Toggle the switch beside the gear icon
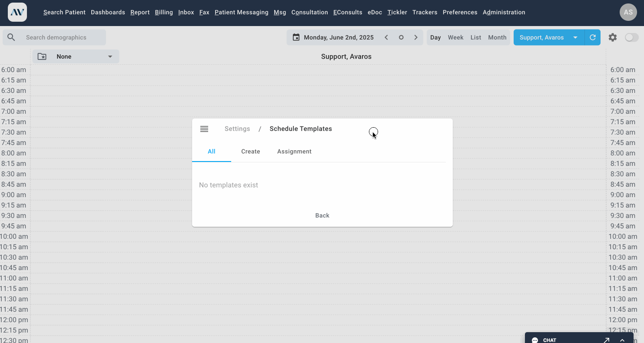 click(x=632, y=37)
